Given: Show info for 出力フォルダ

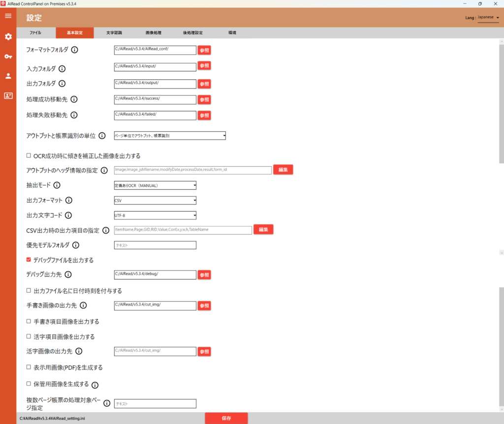Looking at the screenshot, I should 62,84.
